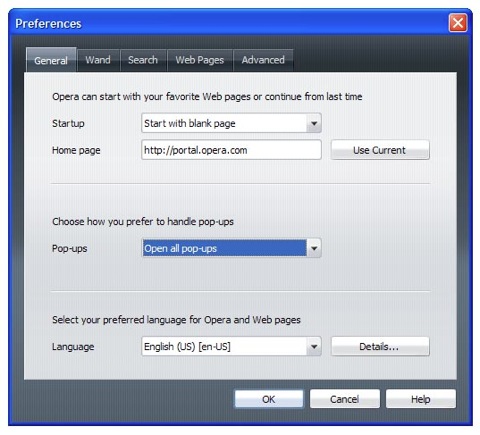Confirm preferences with OK
Viewport: 480px width, 435px height.
269,399
